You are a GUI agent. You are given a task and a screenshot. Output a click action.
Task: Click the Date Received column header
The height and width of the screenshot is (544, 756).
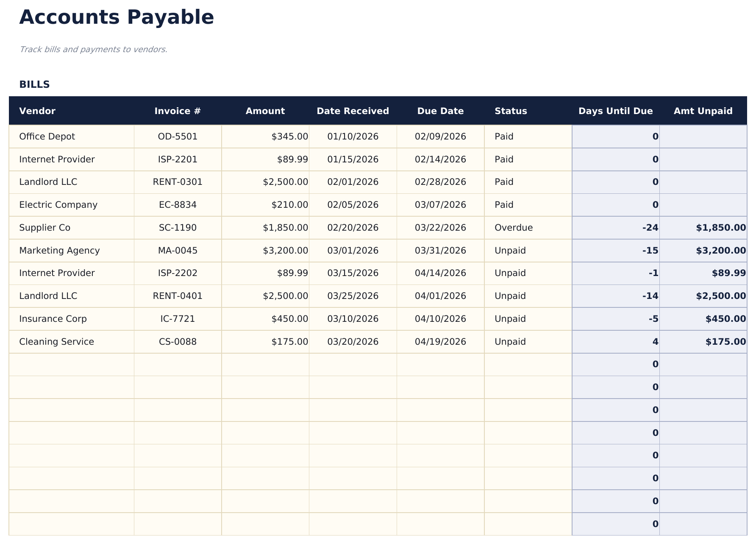pyautogui.click(x=353, y=111)
